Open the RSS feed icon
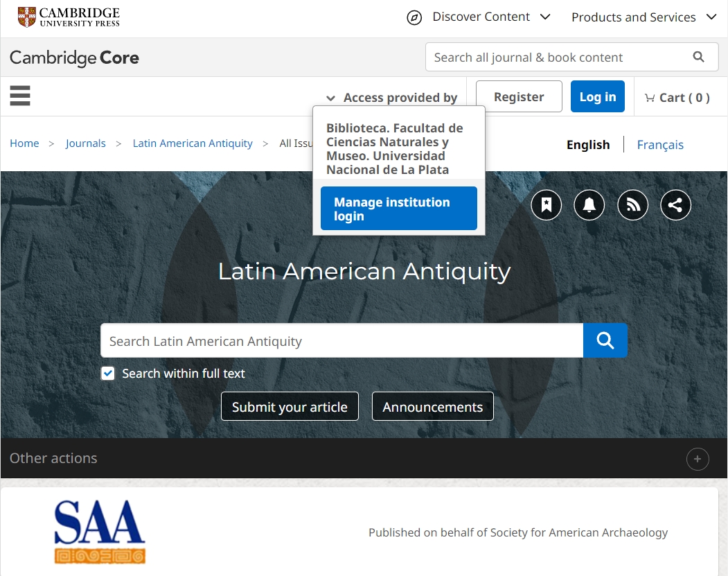 point(632,205)
